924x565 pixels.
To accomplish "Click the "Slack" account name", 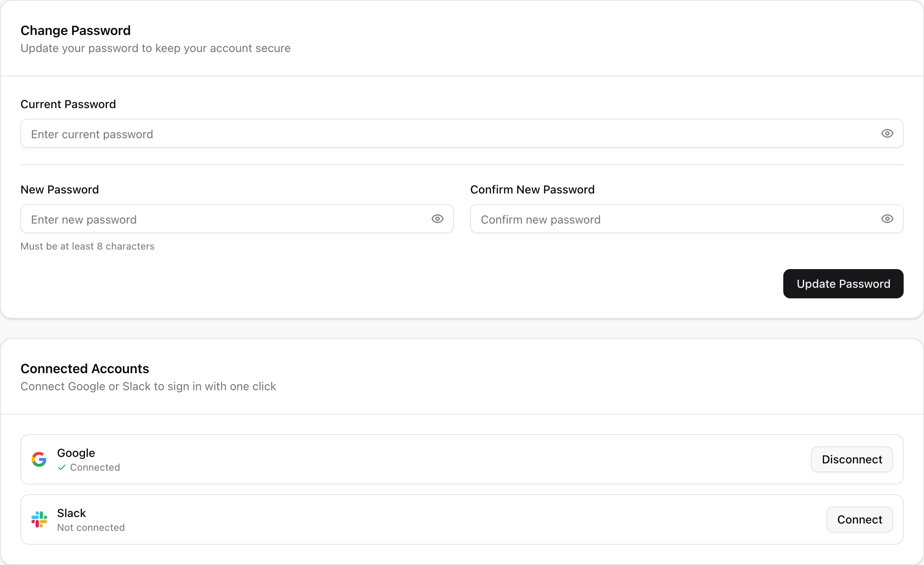I will point(72,513).
